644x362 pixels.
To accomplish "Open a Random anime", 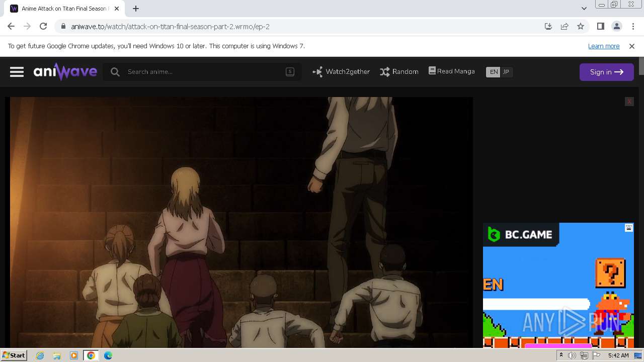I will [399, 72].
